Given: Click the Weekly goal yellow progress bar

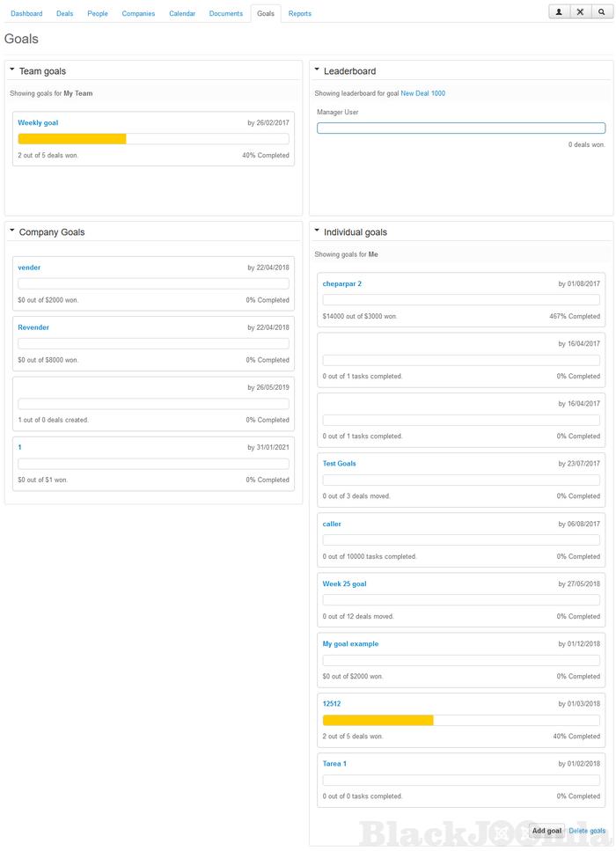Looking at the screenshot, I should (x=72, y=139).
